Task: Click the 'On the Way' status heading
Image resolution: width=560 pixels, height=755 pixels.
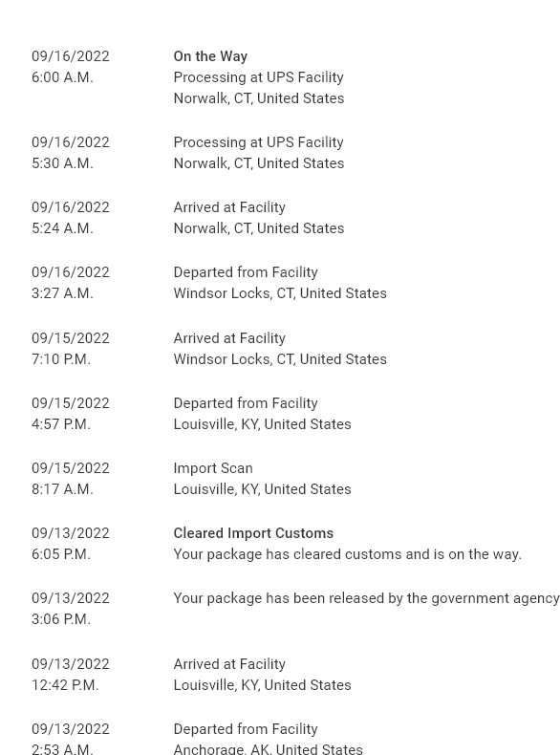Action: coord(210,56)
